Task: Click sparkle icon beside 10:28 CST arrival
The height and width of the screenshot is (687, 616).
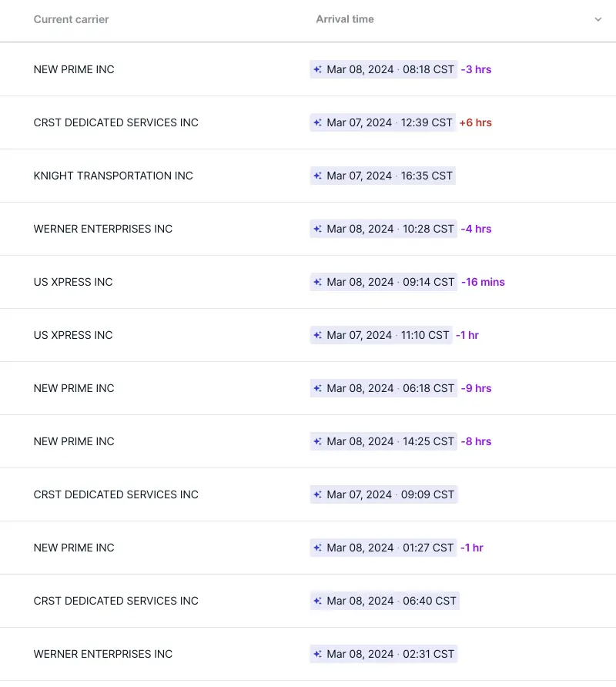Action: 317,229
